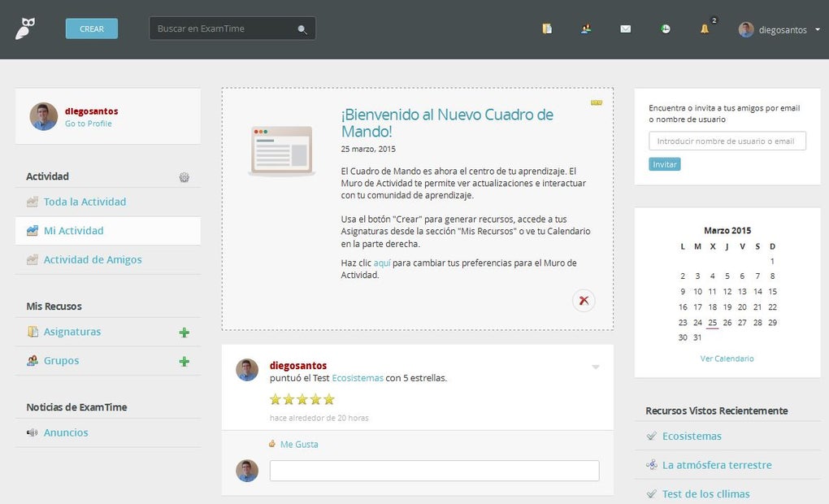This screenshot has width=829, height=504.
Task: Open the options caret on the activity post
Action: tap(596, 367)
